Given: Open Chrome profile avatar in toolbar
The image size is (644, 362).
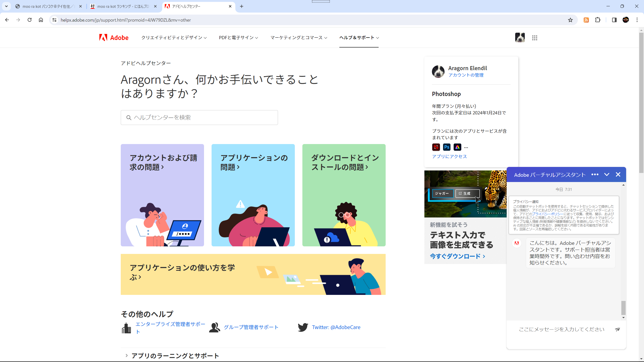Looking at the screenshot, I should (x=626, y=20).
